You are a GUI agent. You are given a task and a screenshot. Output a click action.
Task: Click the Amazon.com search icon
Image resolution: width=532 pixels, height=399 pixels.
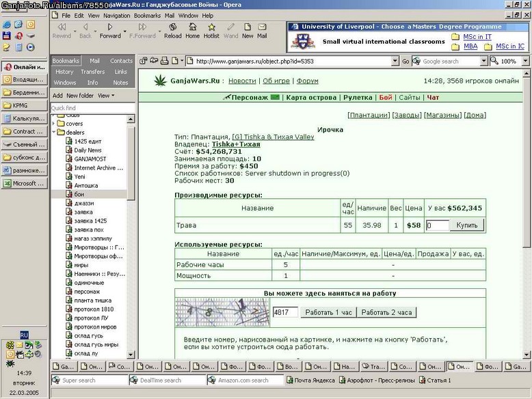(211, 380)
